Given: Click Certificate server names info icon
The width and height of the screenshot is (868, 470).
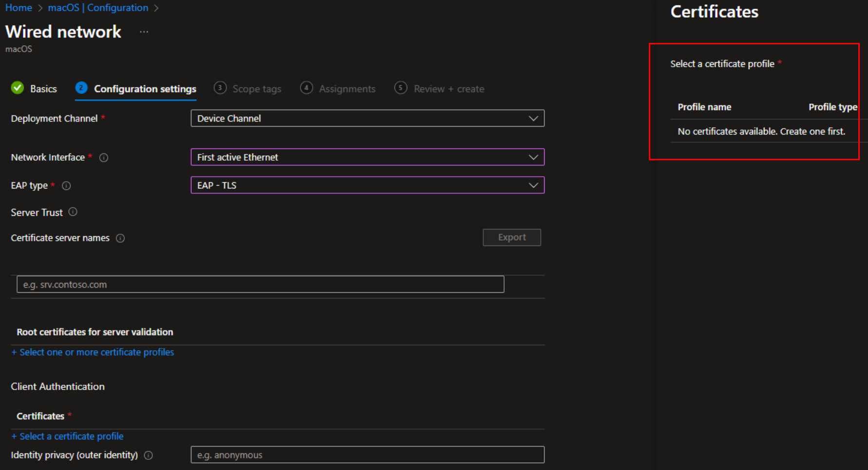Looking at the screenshot, I should pyautogui.click(x=120, y=238).
